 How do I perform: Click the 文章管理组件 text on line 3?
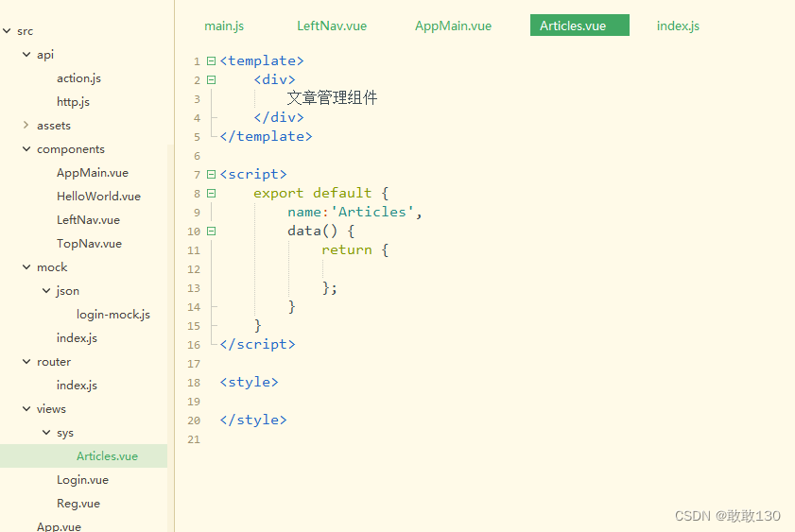pos(332,97)
